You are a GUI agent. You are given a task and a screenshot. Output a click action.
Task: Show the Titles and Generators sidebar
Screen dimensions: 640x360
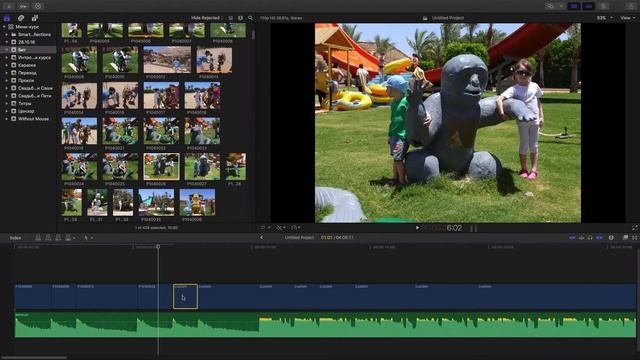pos(35,18)
